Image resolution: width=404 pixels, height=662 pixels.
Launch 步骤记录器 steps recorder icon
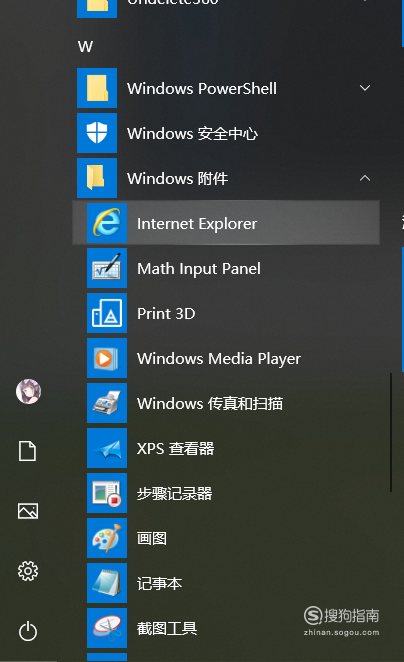pyautogui.click(x=107, y=493)
